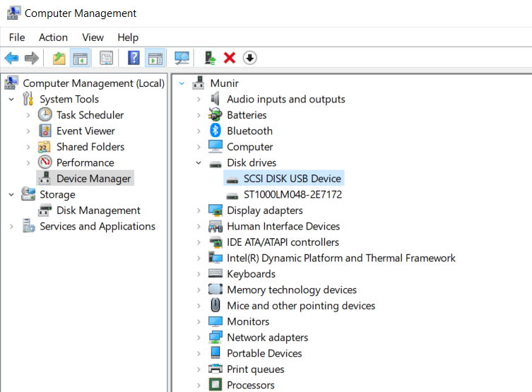Viewport: 532px width, 392px height.
Task: Click the Back arrow toolbar icon
Action: (11, 58)
